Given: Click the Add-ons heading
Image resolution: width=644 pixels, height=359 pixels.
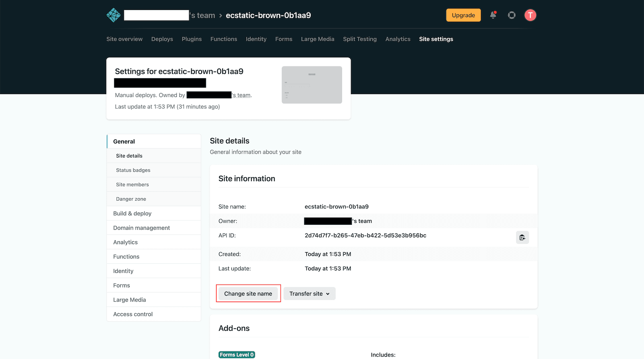Looking at the screenshot, I should tap(234, 328).
